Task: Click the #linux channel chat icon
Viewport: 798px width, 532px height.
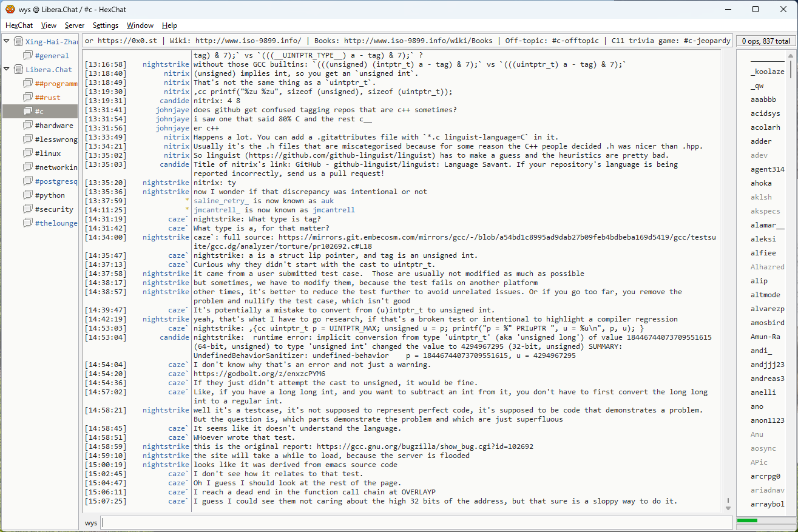Action: click(28, 153)
